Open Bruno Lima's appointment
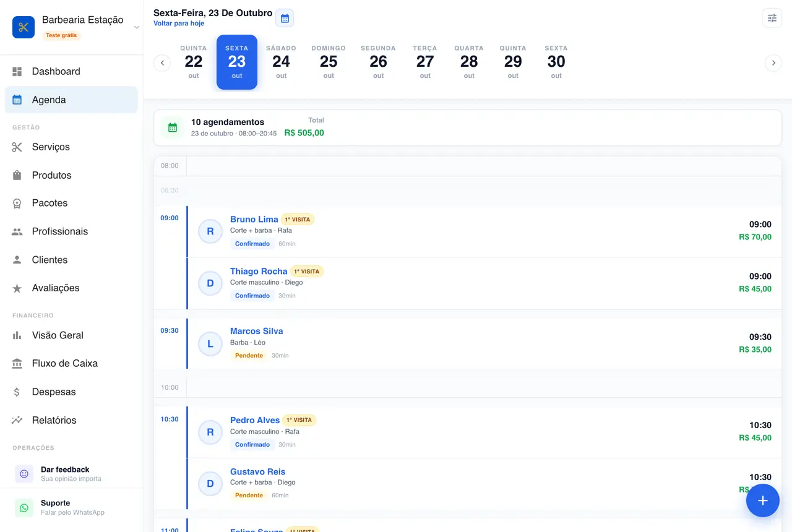792x532 pixels. click(484, 231)
